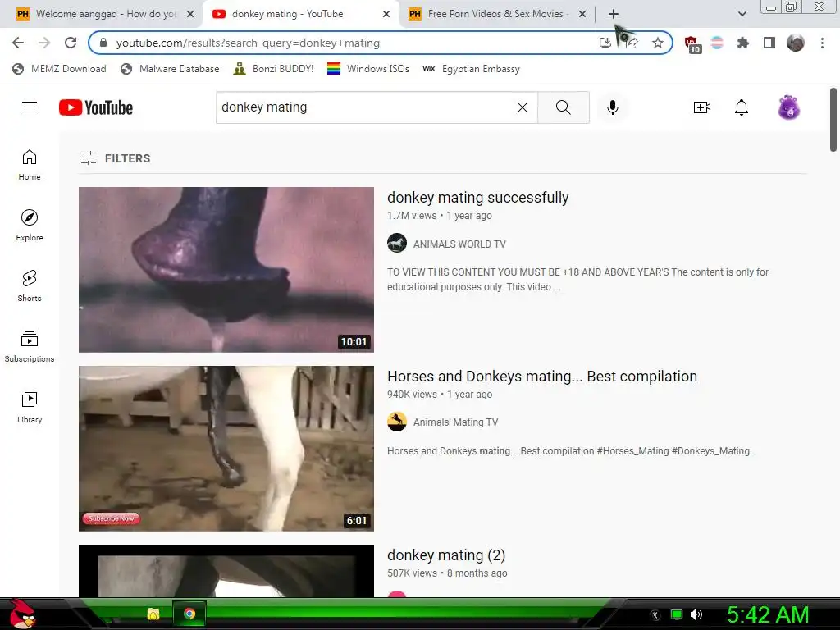Screen dimensions: 840x630
Task: Reload the page with the refresh icon
Action: pyautogui.click(x=71, y=43)
